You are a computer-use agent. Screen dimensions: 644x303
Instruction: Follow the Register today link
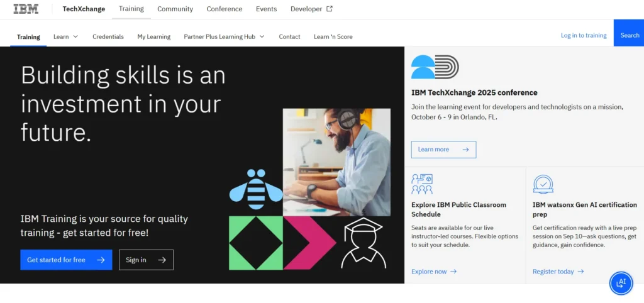pyautogui.click(x=558, y=272)
